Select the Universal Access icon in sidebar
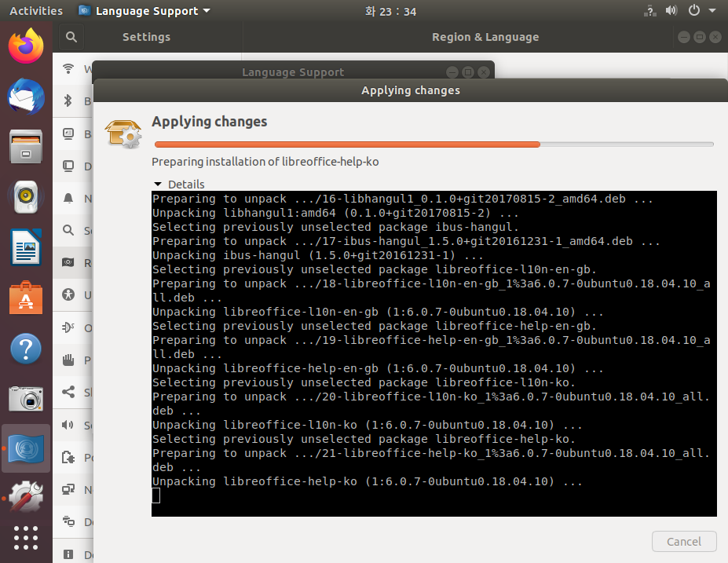The height and width of the screenshot is (563, 728). coord(68,294)
